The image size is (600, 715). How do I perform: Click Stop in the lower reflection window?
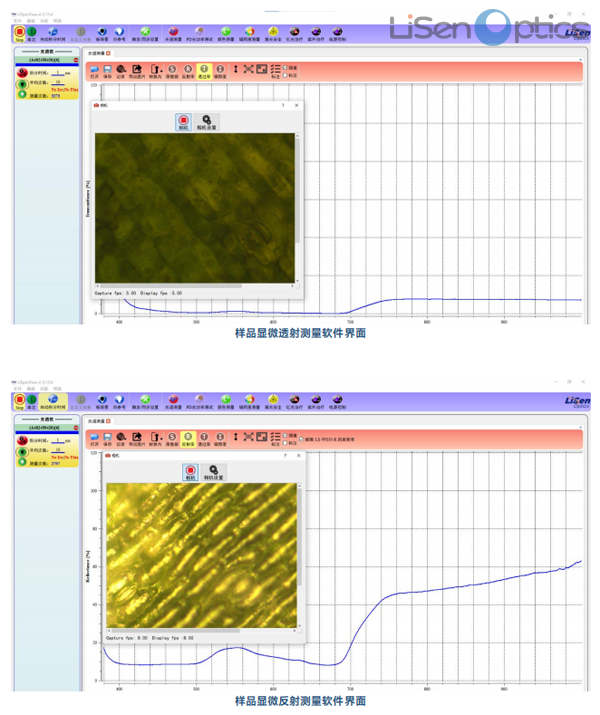19,402
